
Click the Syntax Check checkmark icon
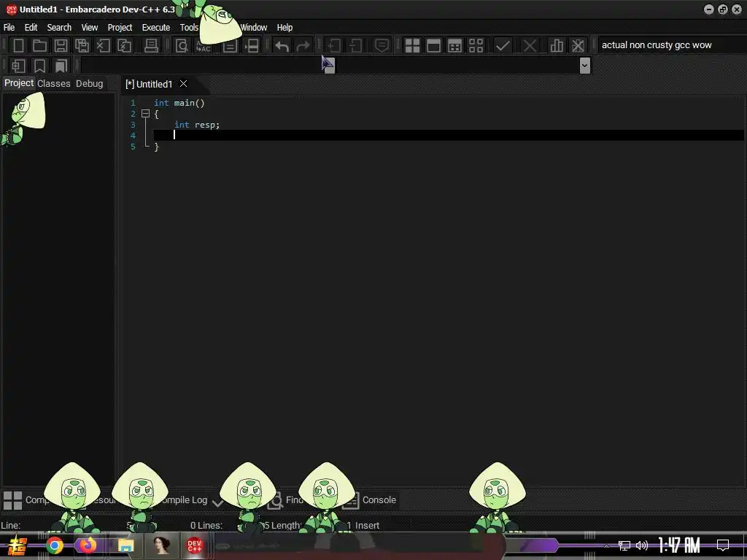[503, 46]
